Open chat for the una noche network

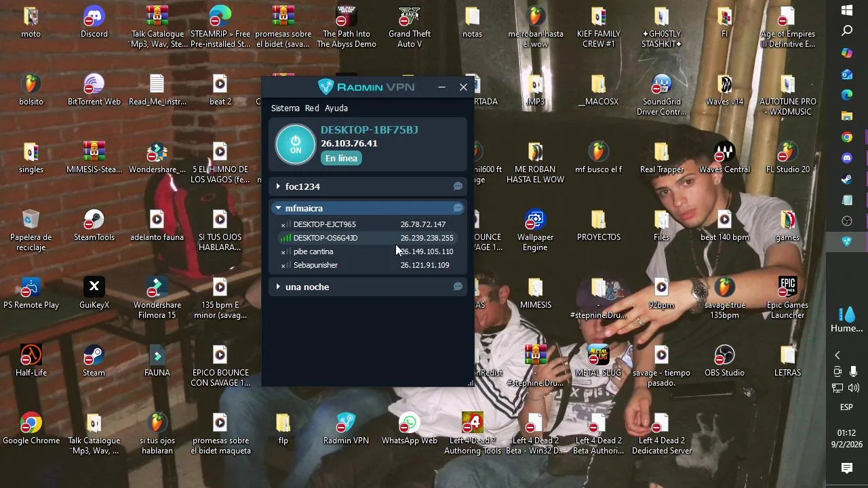pyautogui.click(x=458, y=287)
